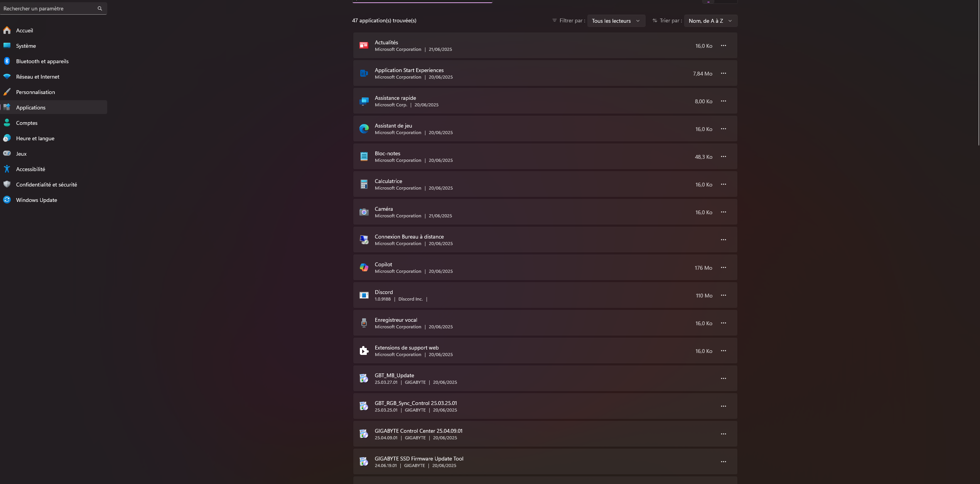Click the three dots for Enregistreur vocal
The height and width of the screenshot is (484, 980).
[x=723, y=323]
